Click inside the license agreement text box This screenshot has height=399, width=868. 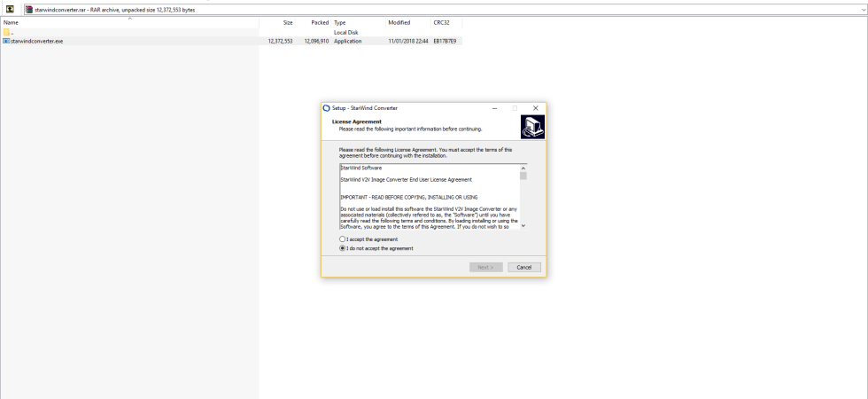(430, 197)
